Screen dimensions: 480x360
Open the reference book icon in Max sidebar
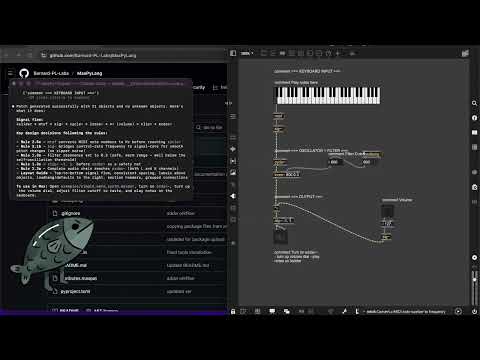474,132
